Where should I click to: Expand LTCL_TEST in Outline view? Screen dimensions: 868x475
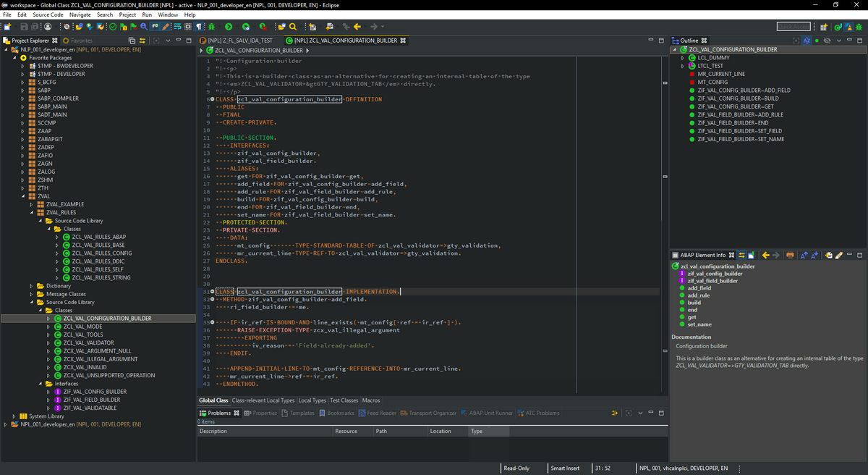click(682, 66)
